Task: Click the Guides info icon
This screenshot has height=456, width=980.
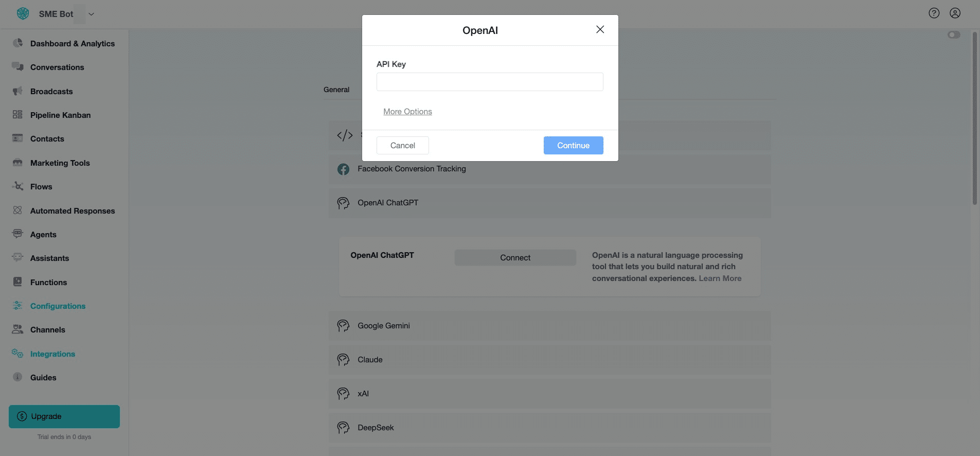Action: [18, 377]
